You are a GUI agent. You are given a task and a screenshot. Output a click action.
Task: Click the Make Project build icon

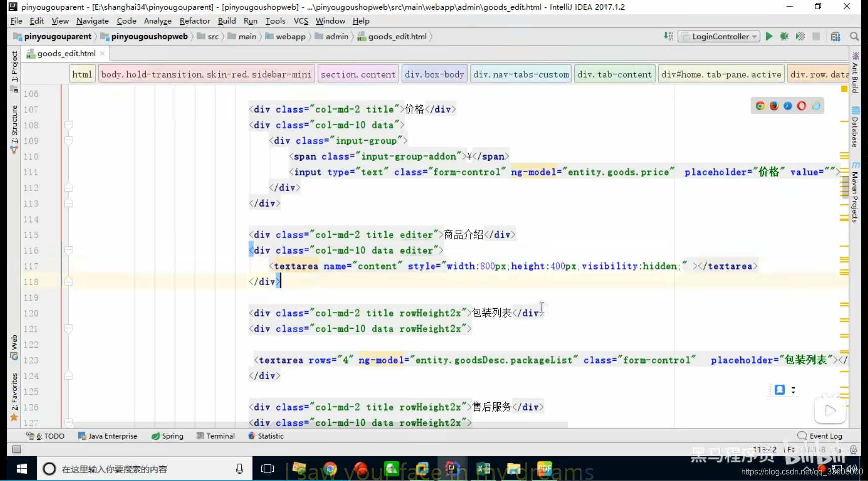click(x=668, y=36)
